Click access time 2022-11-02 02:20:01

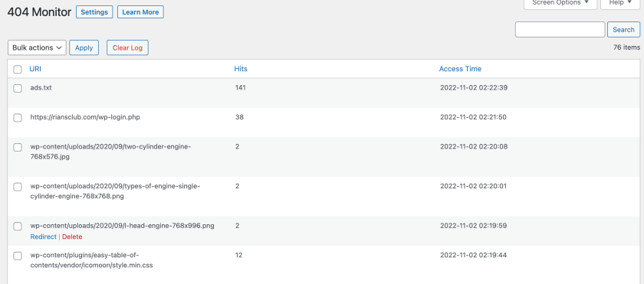(x=473, y=186)
